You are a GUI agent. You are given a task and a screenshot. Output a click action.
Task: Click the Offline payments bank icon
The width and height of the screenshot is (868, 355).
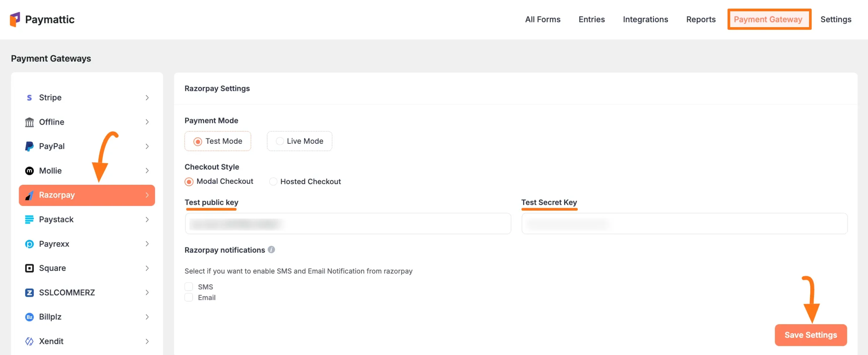click(x=29, y=122)
